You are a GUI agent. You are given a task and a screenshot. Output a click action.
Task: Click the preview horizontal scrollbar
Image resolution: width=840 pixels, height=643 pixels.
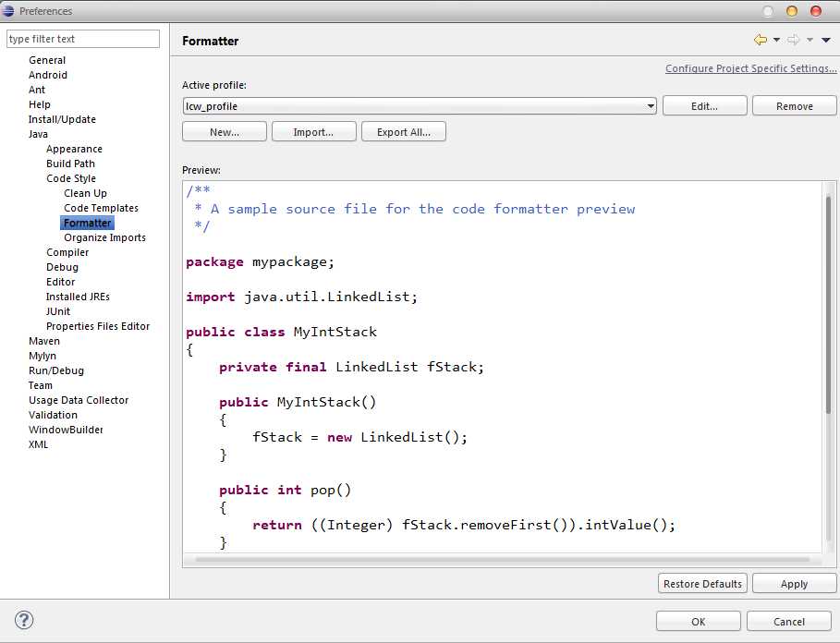503,560
